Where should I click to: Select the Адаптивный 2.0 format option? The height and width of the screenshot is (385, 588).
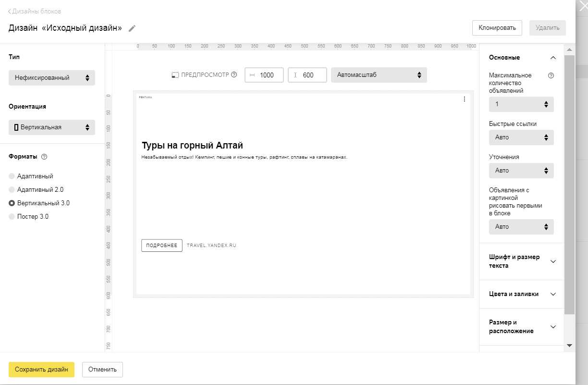tap(12, 190)
